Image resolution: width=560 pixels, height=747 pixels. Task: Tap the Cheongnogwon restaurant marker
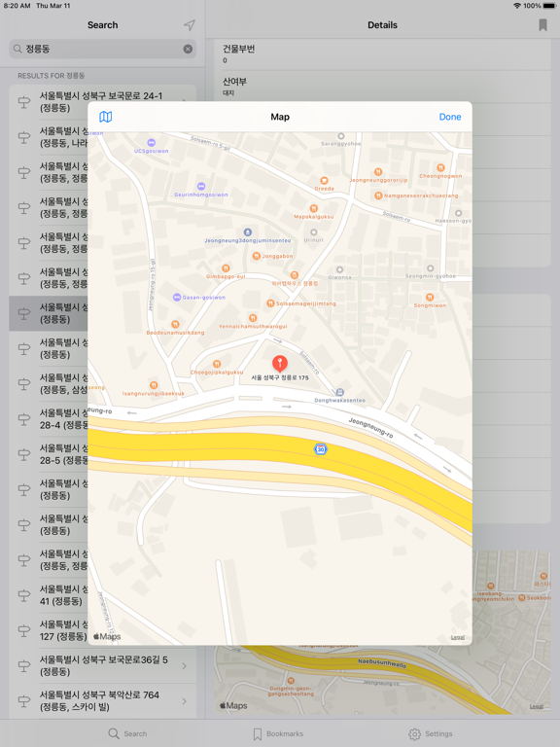click(440, 167)
